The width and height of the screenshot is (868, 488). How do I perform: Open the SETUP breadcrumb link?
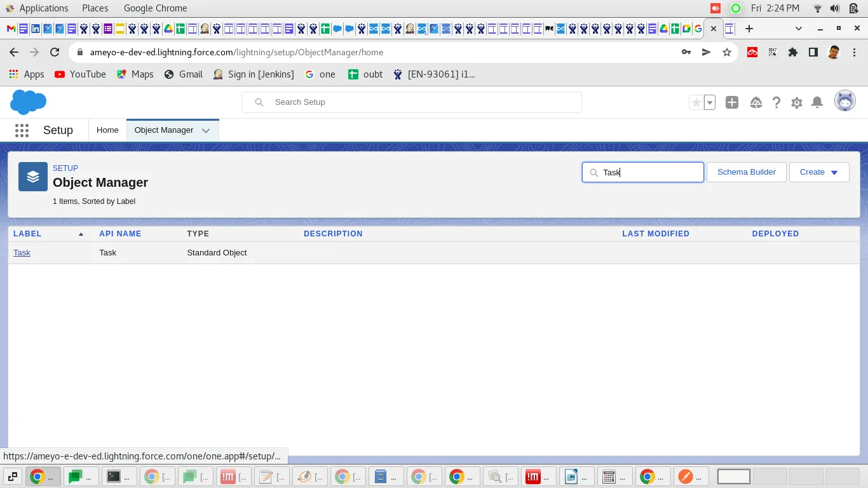pyautogui.click(x=65, y=168)
